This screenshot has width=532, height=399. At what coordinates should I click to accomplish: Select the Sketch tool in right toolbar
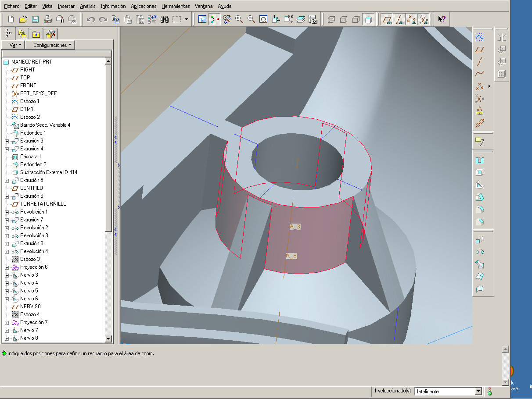tap(480, 37)
